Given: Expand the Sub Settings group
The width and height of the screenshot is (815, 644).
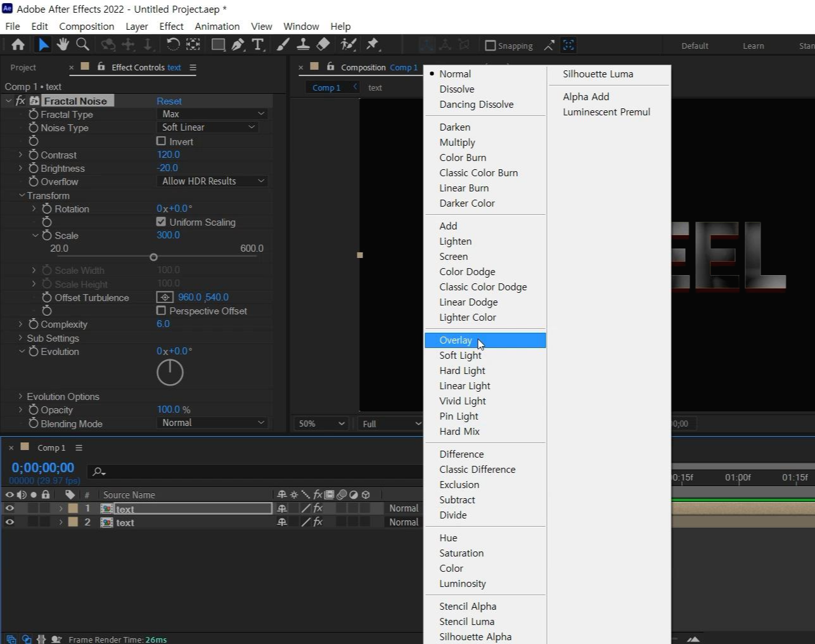Looking at the screenshot, I should tap(20, 338).
